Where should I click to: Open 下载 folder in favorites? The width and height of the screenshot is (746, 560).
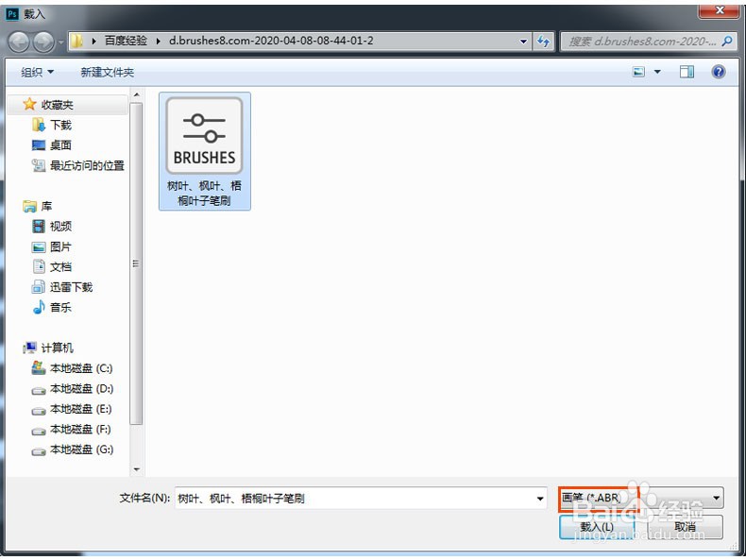coord(60,126)
